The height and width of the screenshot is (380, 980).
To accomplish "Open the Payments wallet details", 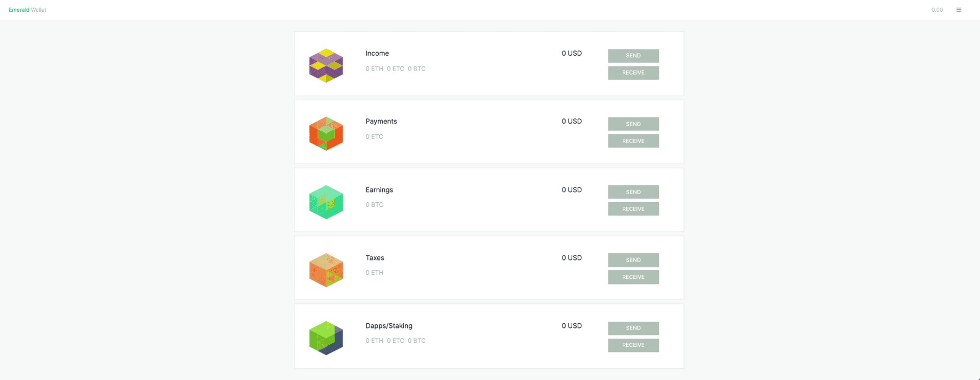I will (x=381, y=121).
